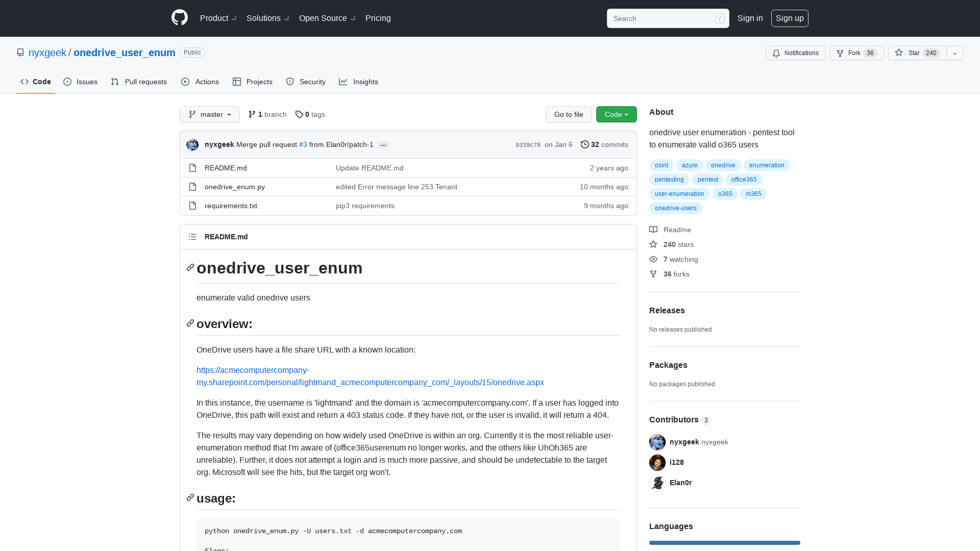The width and height of the screenshot is (980, 551).
Task: Click 'edited Error message line 253 Tenant' message
Action: pyautogui.click(x=397, y=187)
